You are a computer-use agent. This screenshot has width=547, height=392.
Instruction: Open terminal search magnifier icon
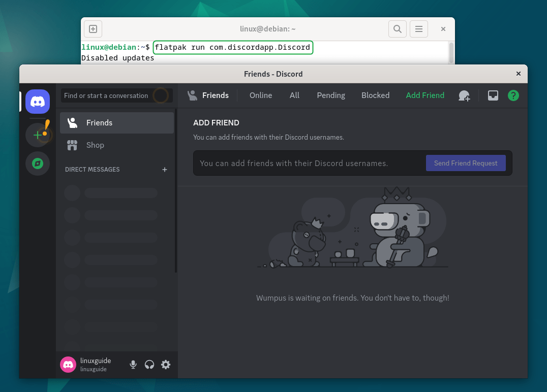pyautogui.click(x=398, y=29)
